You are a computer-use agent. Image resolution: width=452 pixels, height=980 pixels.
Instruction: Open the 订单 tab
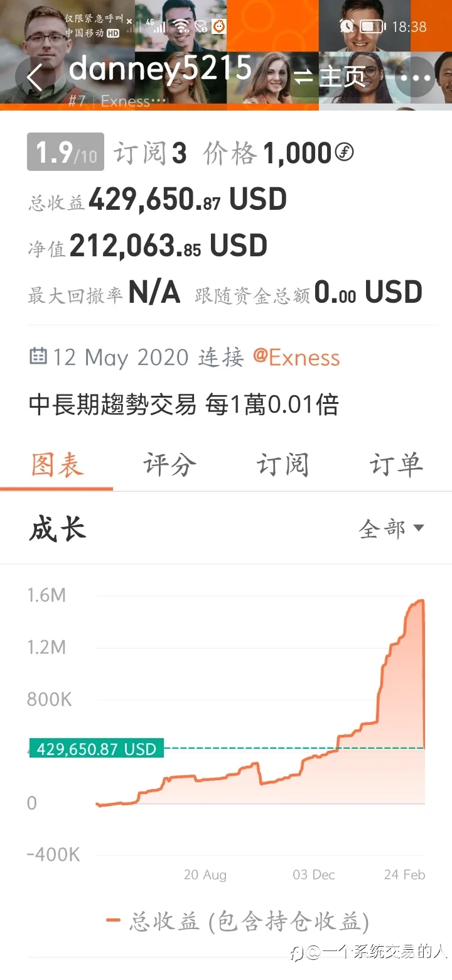395,465
